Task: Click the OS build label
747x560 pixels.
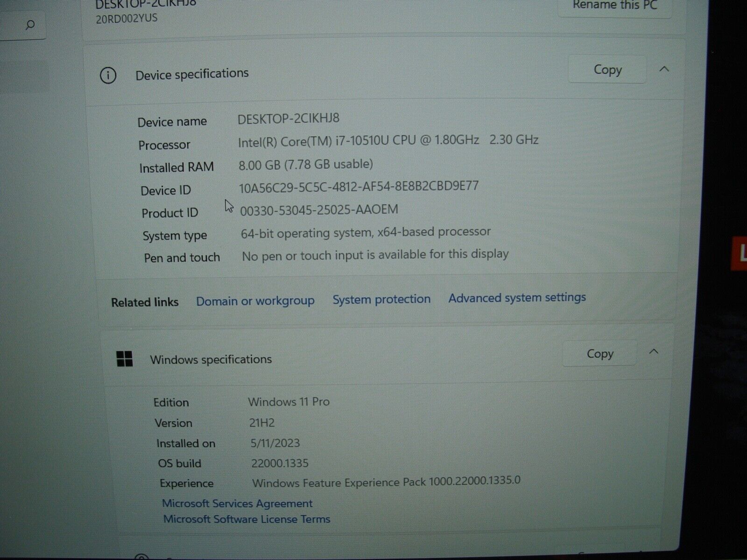Action: [180, 463]
